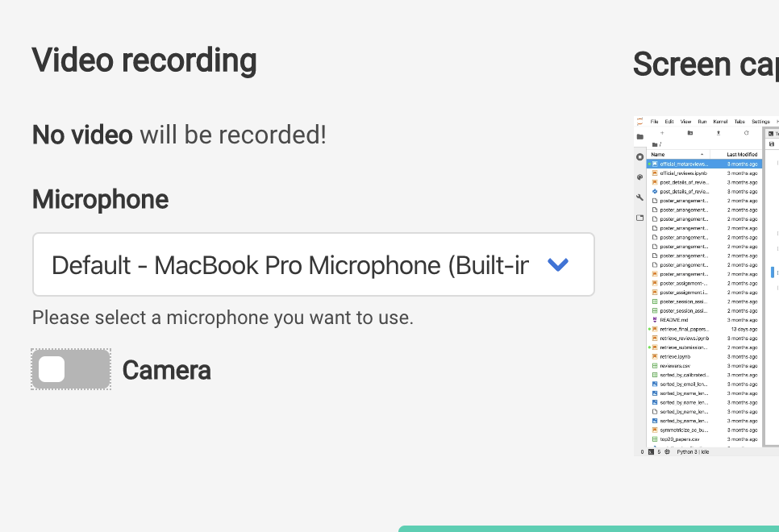Click the screen capture preview thumbnail

[706, 286]
